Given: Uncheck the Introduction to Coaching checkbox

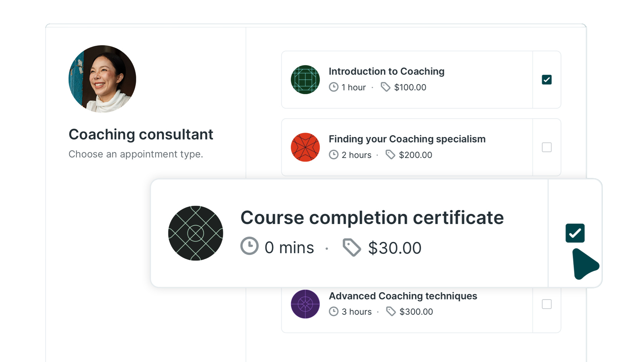Looking at the screenshot, I should 546,80.
